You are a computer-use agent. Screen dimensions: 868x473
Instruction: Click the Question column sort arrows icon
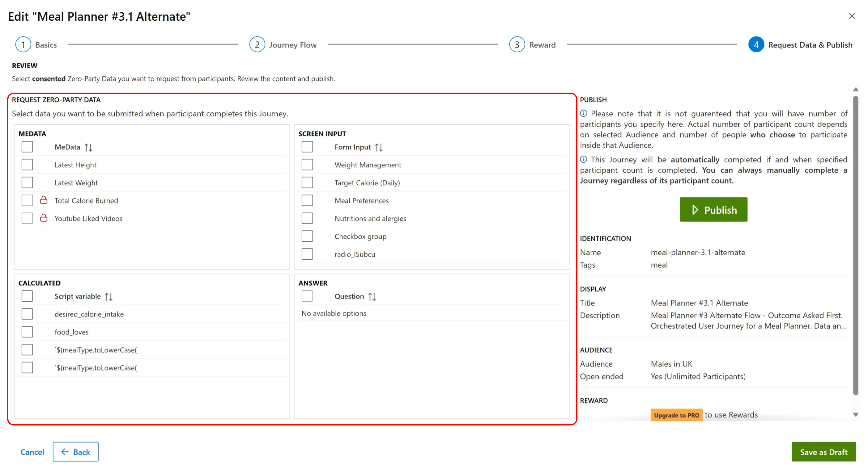(x=372, y=296)
